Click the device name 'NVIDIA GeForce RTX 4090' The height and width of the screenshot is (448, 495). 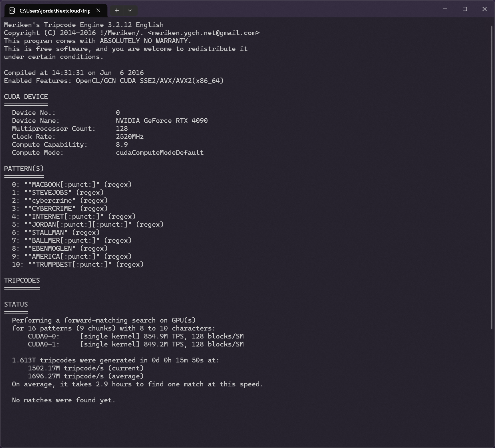pyautogui.click(x=162, y=121)
